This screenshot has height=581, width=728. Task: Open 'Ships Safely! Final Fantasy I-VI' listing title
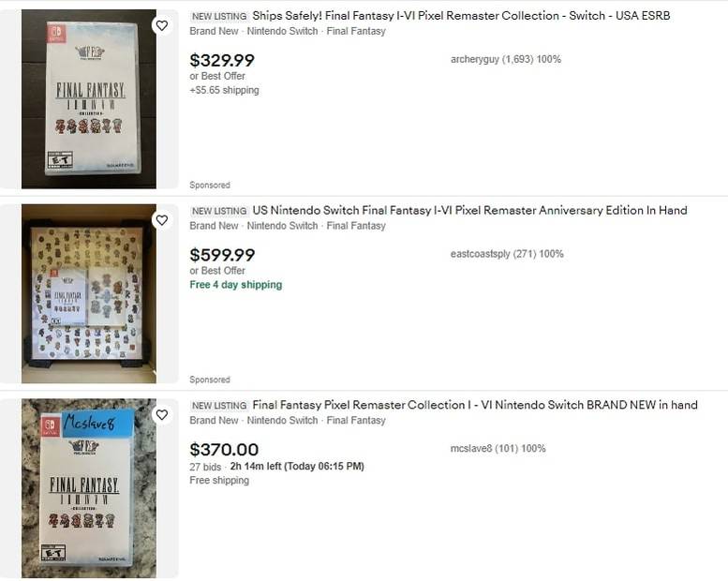tap(461, 16)
